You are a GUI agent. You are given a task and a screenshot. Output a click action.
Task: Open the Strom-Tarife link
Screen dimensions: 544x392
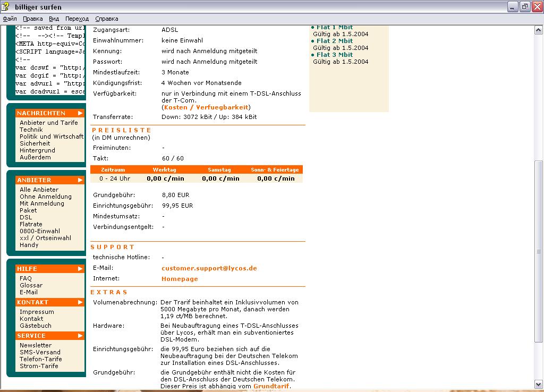39,367
